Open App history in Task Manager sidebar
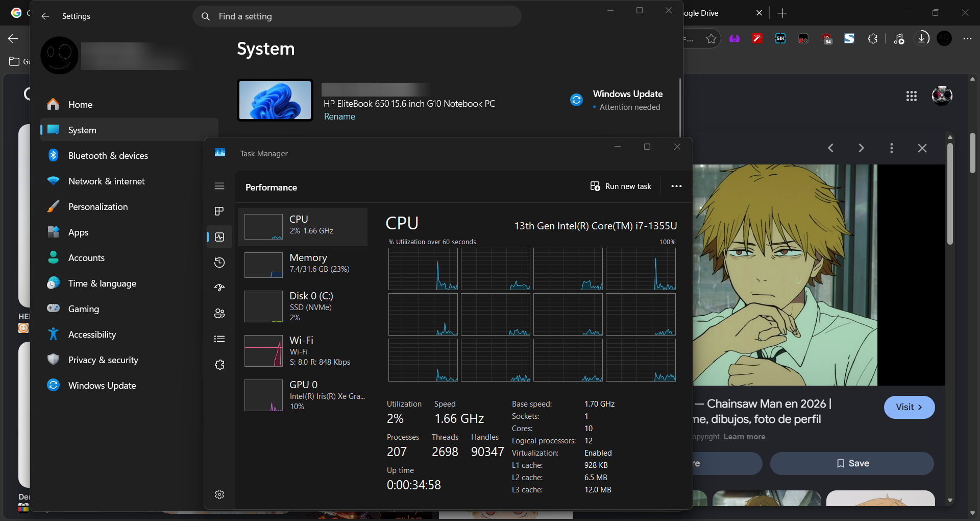The image size is (980, 521). click(x=219, y=263)
